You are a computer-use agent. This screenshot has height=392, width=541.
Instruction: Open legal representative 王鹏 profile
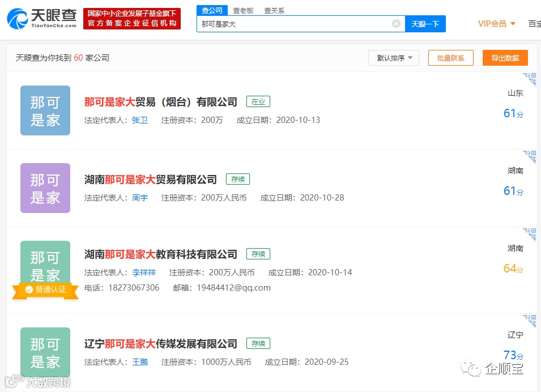tap(140, 362)
